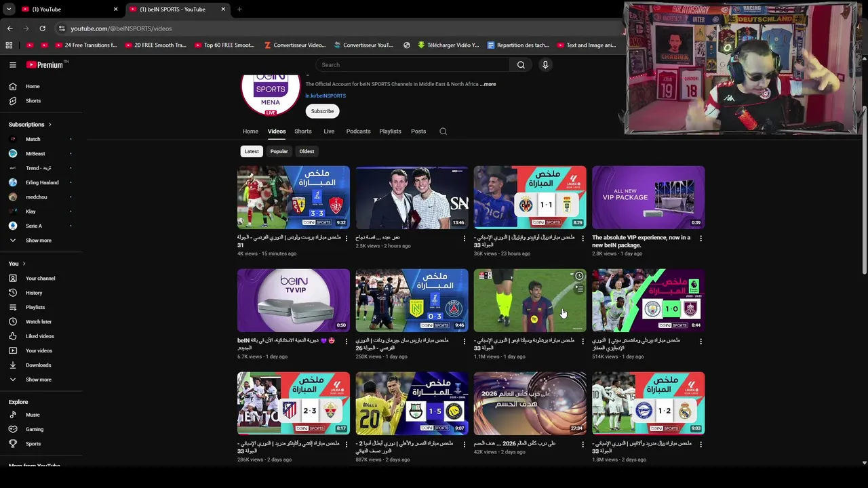
Task: Open three-dot menu for 1-5 match video
Action: point(465,444)
